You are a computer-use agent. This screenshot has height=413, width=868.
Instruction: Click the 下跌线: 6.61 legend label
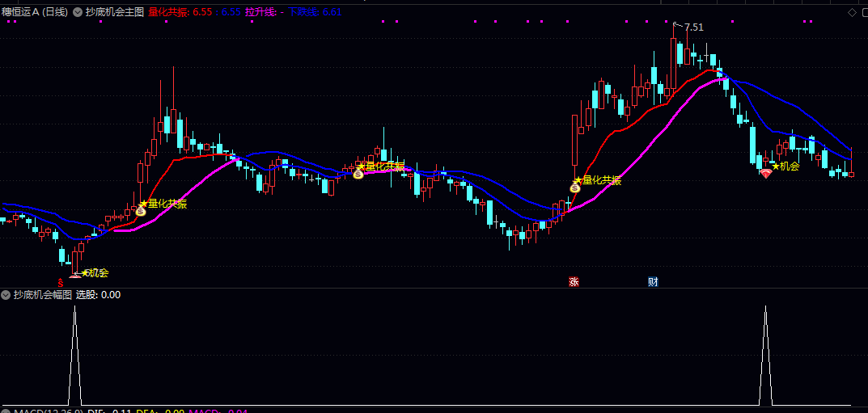coord(315,11)
